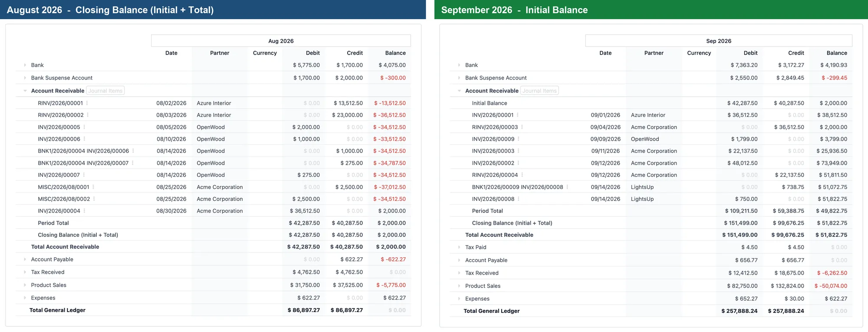The width and height of the screenshot is (868, 332).
Task: Click the kebab icon on the INV/2026/00008 row dated 09/14/2026
Action: click(519, 199)
